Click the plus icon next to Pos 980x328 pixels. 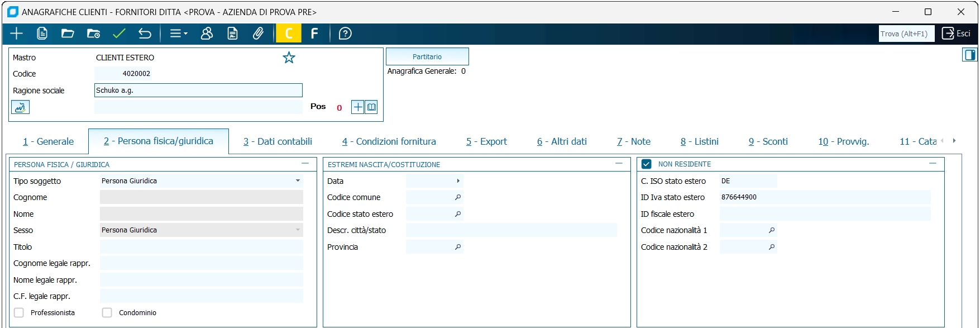coord(358,107)
